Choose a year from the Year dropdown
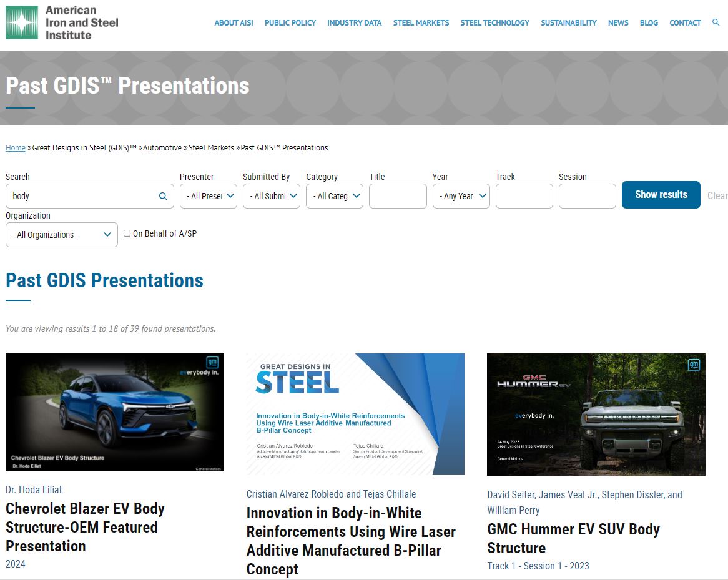Screen dimensions: 728x580 (461, 196)
